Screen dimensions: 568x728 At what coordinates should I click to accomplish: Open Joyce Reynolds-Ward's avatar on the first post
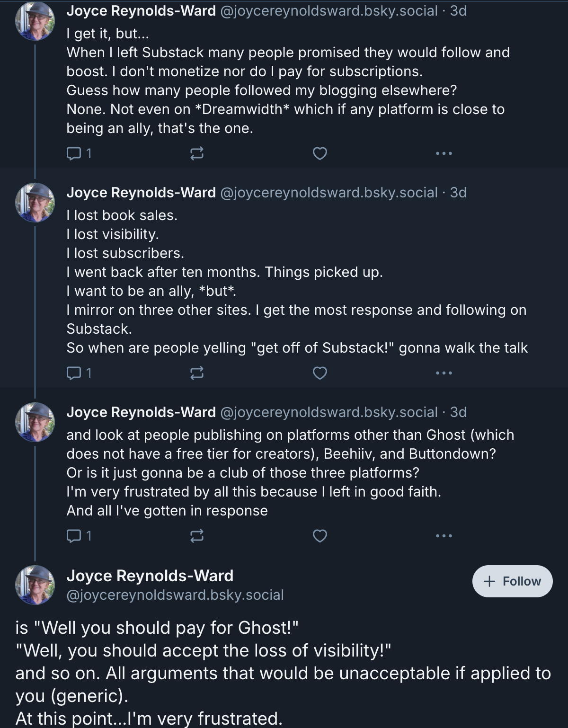(x=35, y=21)
